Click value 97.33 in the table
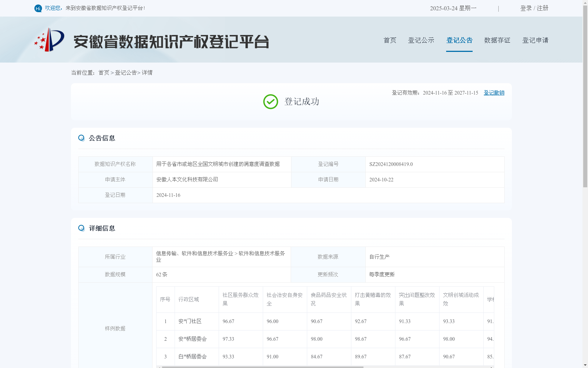Screen dimensions: 588x368 (228, 339)
